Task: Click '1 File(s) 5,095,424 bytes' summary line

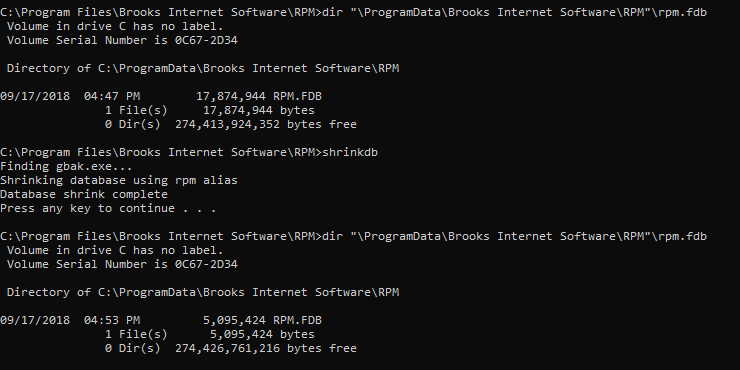Action: pos(210,334)
